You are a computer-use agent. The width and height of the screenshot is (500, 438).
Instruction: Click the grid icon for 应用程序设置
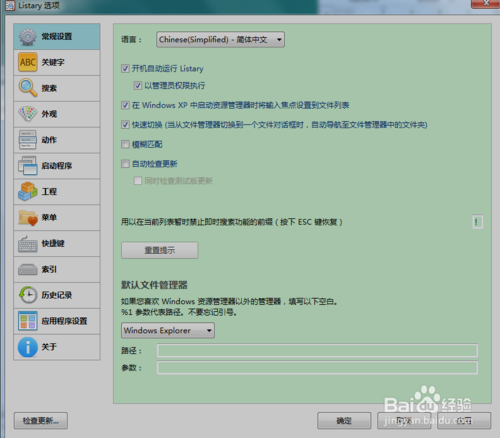pyautogui.click(x=28, y=321)
